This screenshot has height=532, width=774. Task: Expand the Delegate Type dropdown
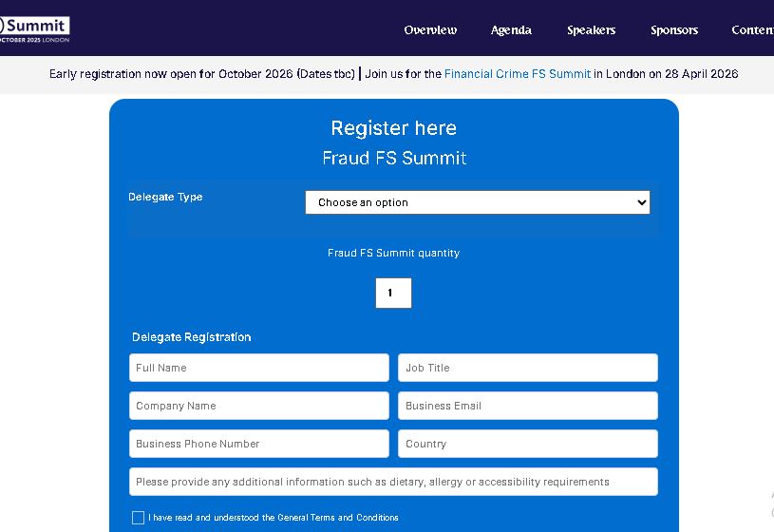[477, 202]
